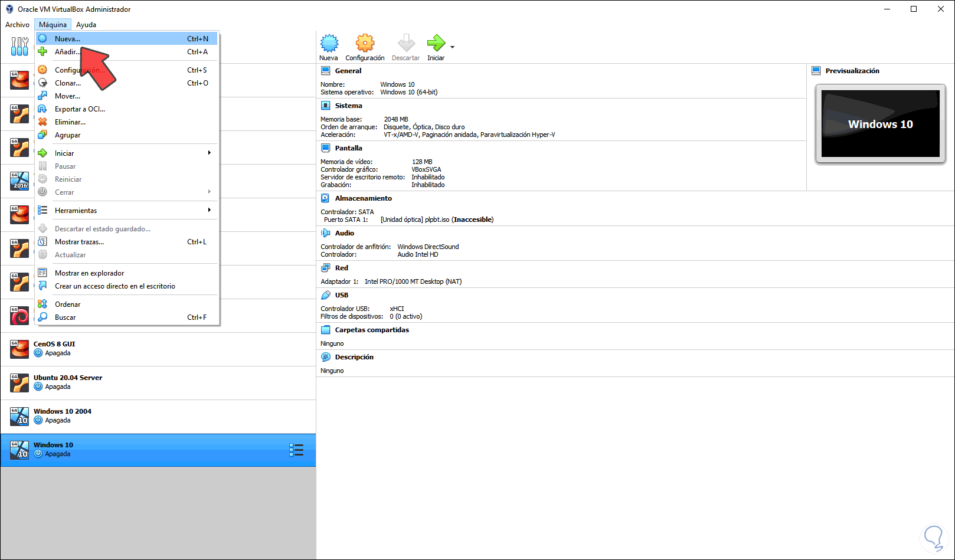The width and height of the screenshot is (955, 560).
Task: Click the Audio speaker icon
Action: pyautogui.click(x=325, y=233)
